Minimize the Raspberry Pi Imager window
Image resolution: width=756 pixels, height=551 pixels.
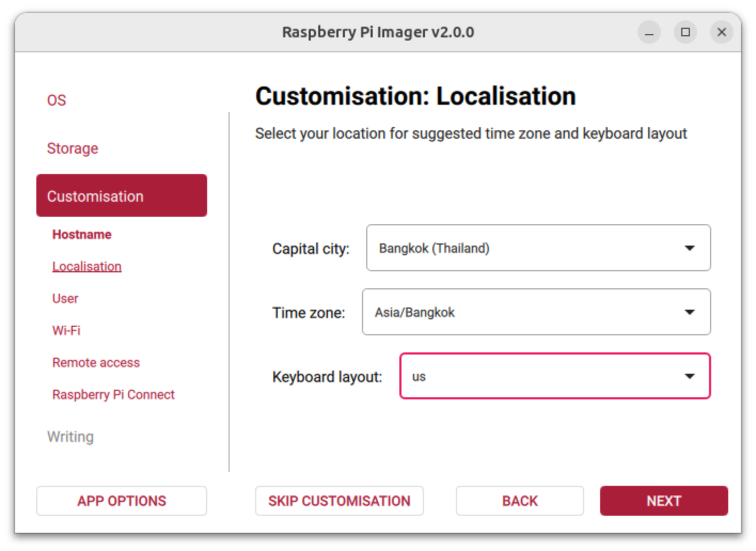[649, 33]
